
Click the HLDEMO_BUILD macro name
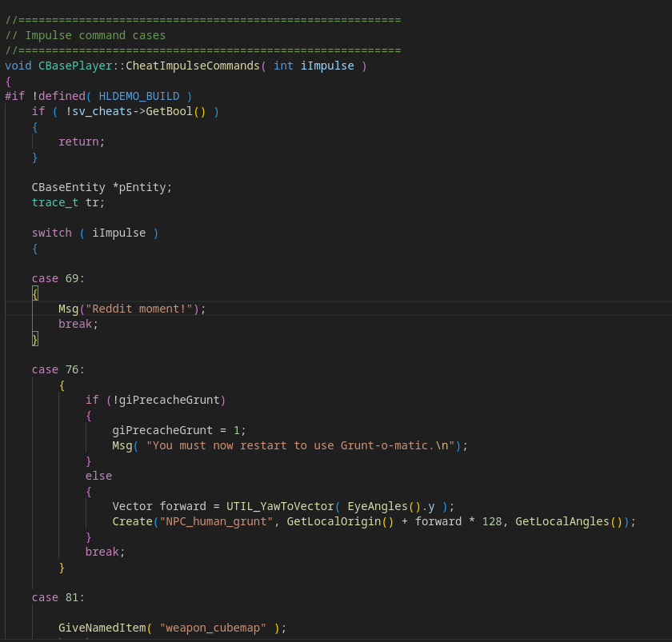click(x=139, y=95)
